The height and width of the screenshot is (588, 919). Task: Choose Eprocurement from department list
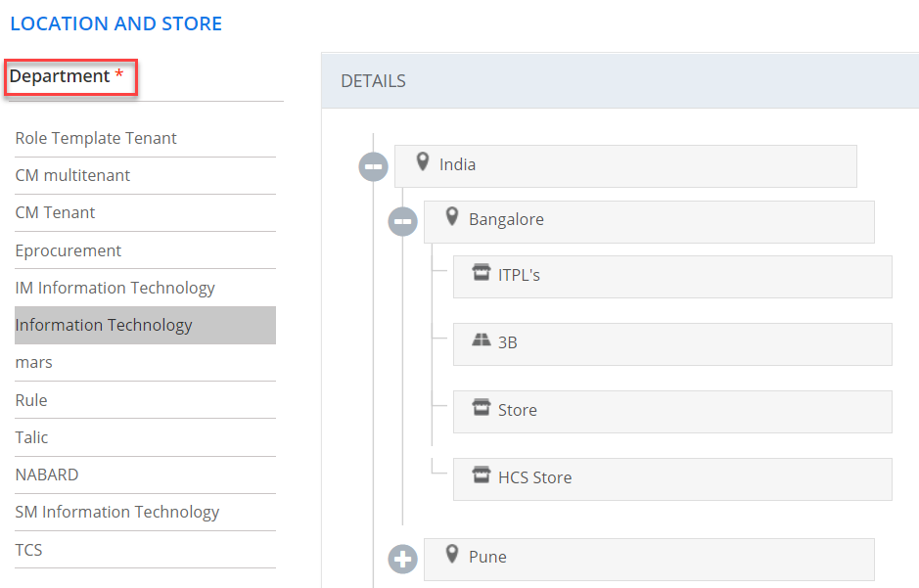[69, 250]
